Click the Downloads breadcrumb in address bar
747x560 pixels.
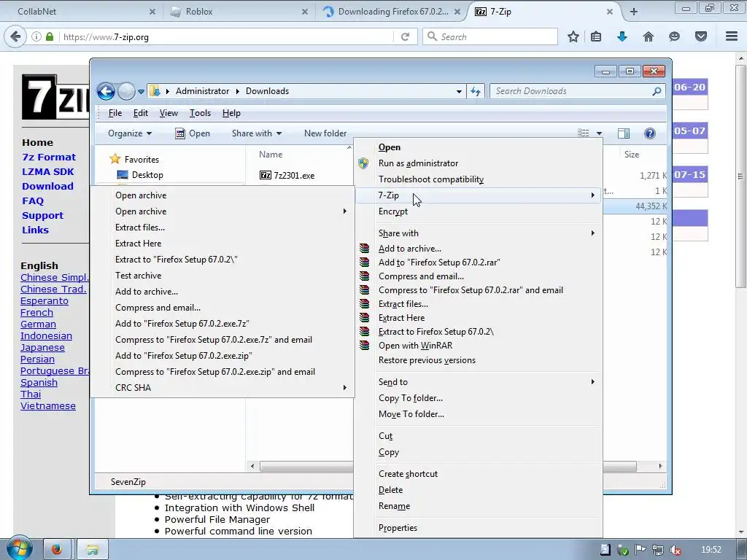(267, 91)
